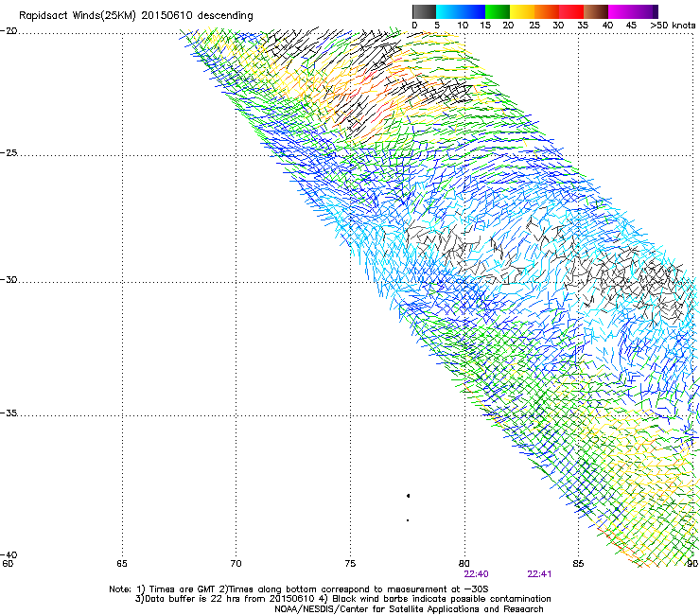Click the '85' longitude axis label
This screenshot has width=700, height=615.
pyautogui.click(x=578, y=564)
